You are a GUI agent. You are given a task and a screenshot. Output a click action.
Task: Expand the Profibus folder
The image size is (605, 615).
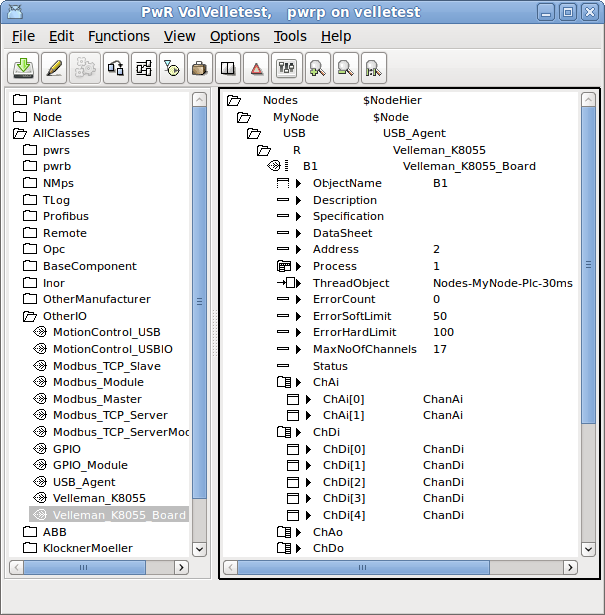click(x=30, y=216)
